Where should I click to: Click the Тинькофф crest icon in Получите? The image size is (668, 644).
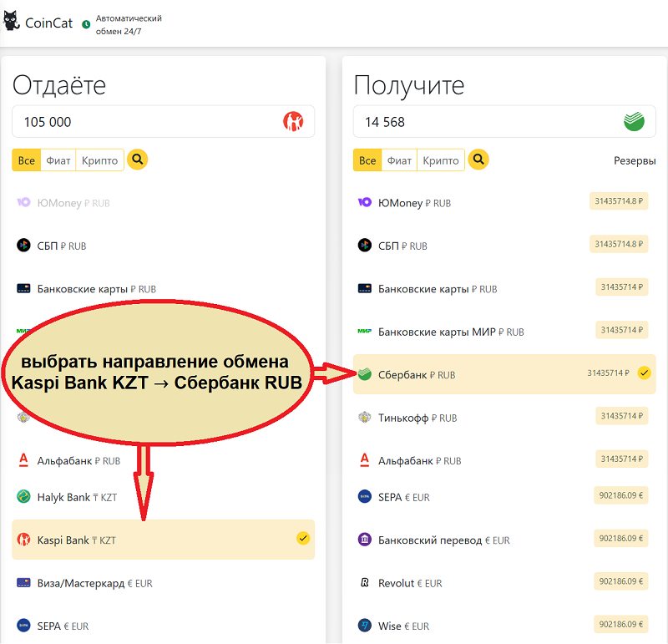point(365,418)
